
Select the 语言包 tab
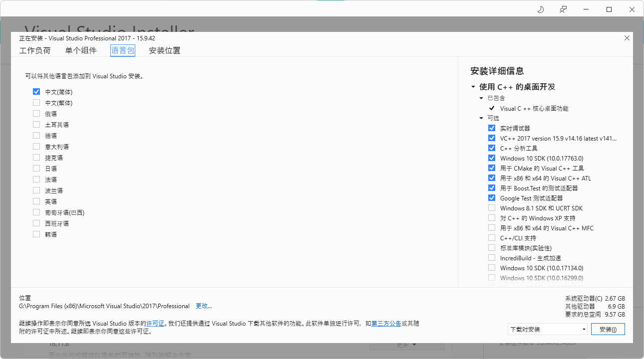[x=123, y=50]
